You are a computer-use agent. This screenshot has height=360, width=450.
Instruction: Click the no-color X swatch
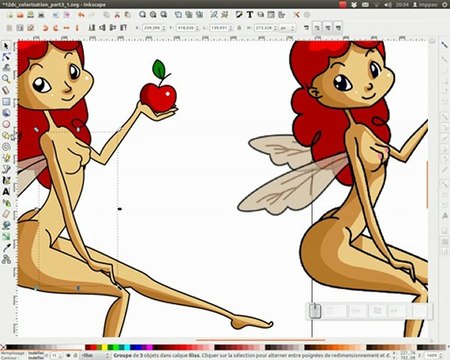pos(3,348)
